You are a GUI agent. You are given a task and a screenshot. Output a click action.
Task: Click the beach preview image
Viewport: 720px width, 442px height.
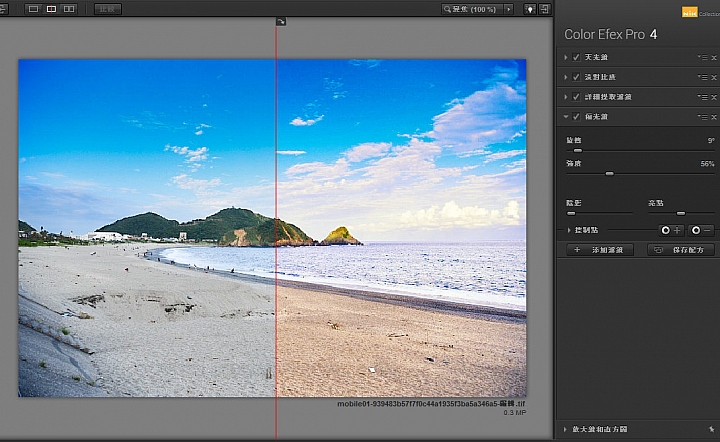[272, 228]
